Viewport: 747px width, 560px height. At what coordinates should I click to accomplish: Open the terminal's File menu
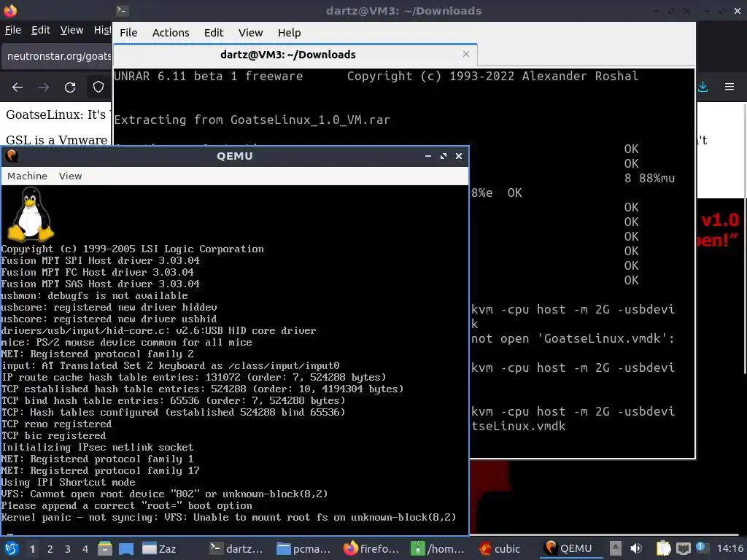[128, 32]
